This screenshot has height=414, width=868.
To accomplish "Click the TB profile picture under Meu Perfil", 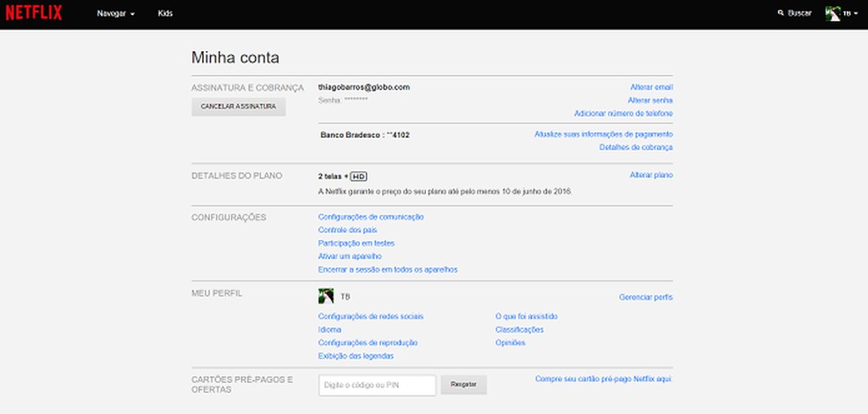I will [325, 297].
